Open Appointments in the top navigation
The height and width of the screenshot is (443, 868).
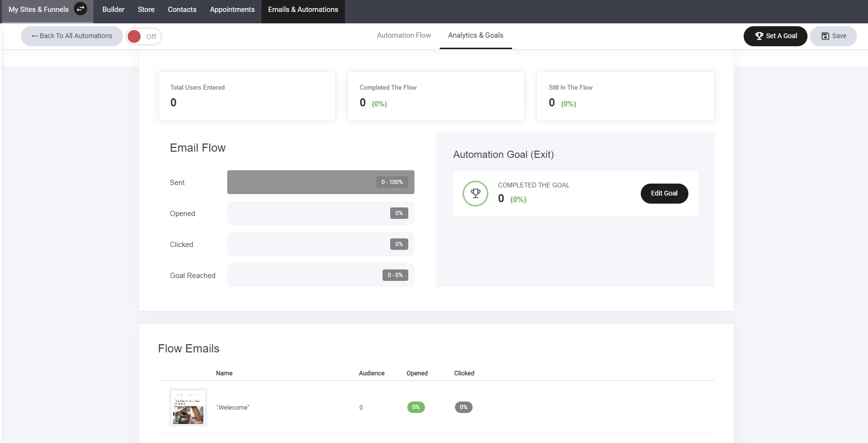232,10
